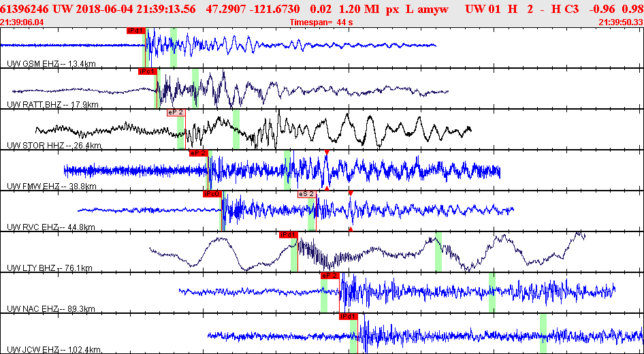Click the start time 21:39:06.04 label
The width and height of the screenshot is (644, 354).
click(21, 22)
